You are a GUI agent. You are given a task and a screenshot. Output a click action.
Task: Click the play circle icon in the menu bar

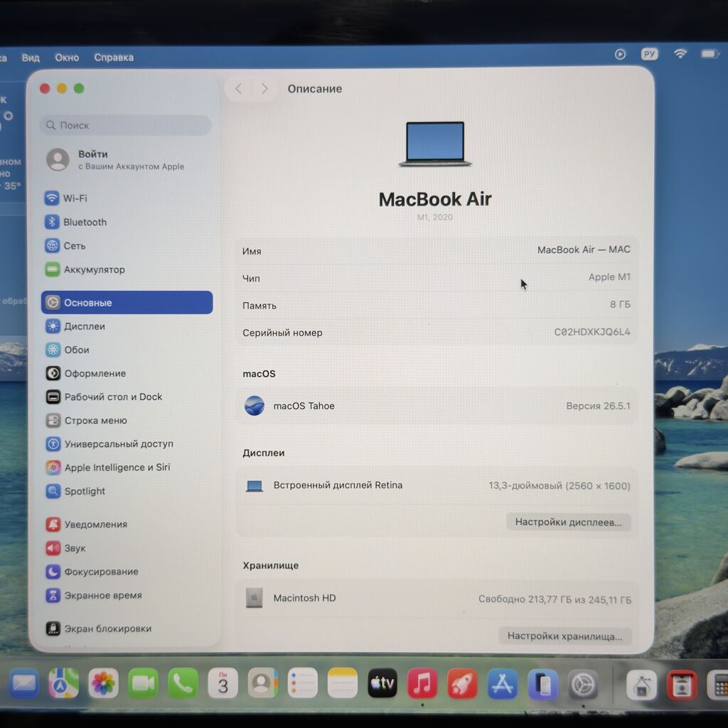pos(620,54)
